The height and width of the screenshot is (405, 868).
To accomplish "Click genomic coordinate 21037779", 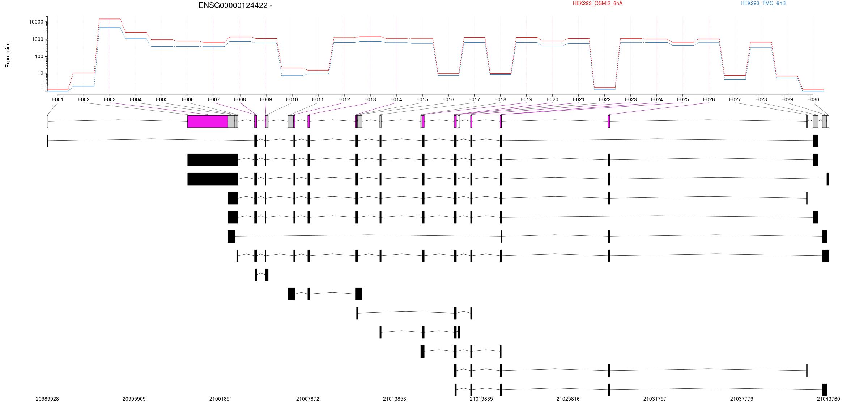I will 741,399.
